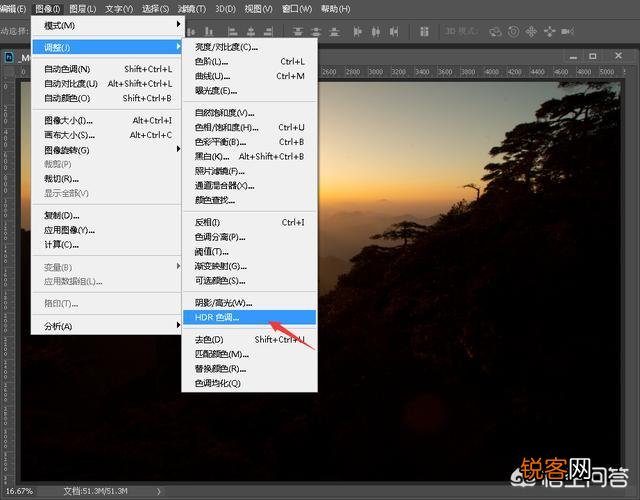
Task: Open the 图像大小 dialog
Action: coord(68,121)
